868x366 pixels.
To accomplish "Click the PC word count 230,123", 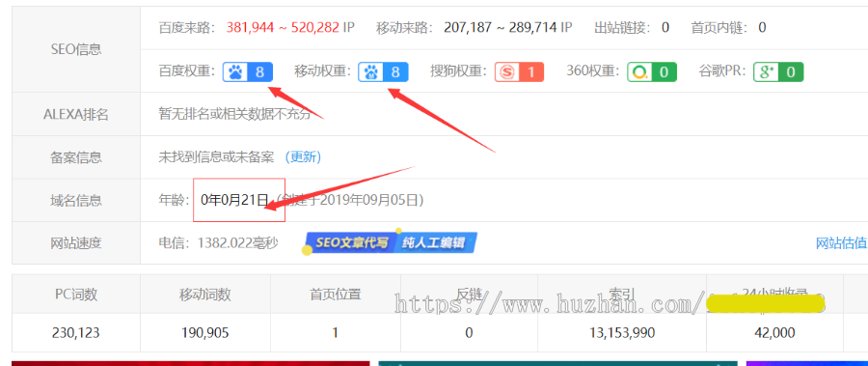I will tap(76, 333).
